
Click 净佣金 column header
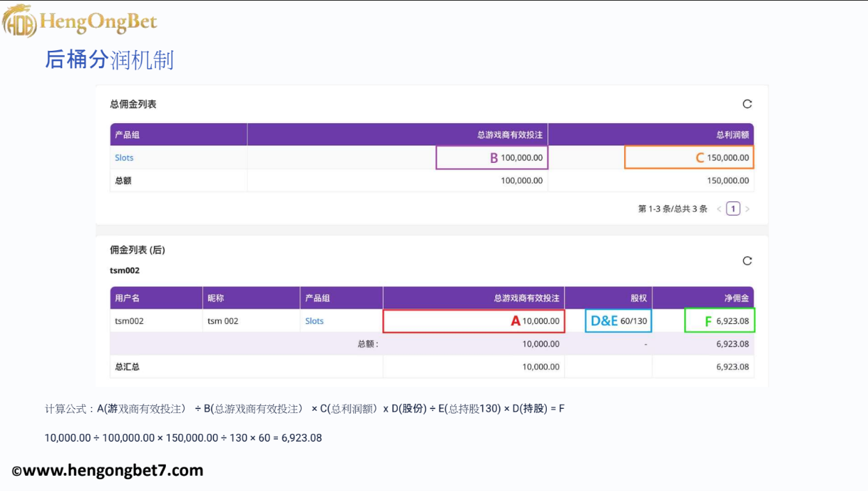736,298
